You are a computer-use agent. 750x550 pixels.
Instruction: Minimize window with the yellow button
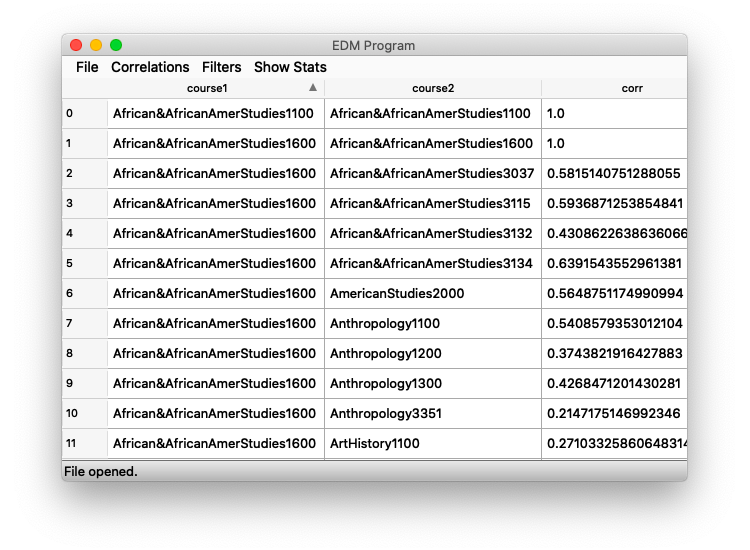click(96, 45)
